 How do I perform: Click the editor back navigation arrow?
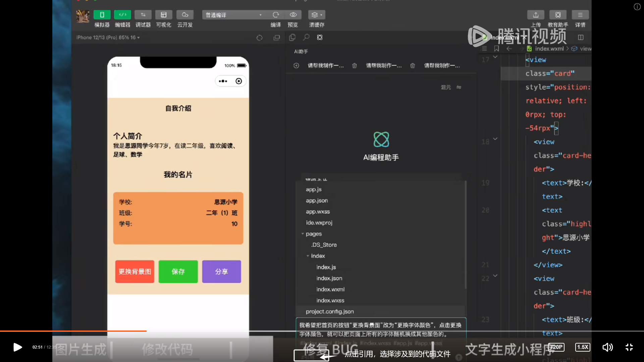509,49
